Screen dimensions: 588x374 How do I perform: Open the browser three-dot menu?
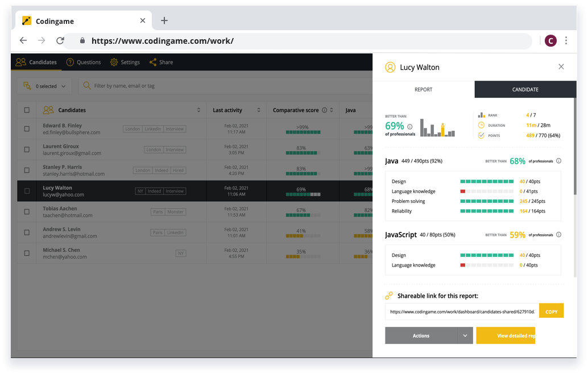(566, 41)
